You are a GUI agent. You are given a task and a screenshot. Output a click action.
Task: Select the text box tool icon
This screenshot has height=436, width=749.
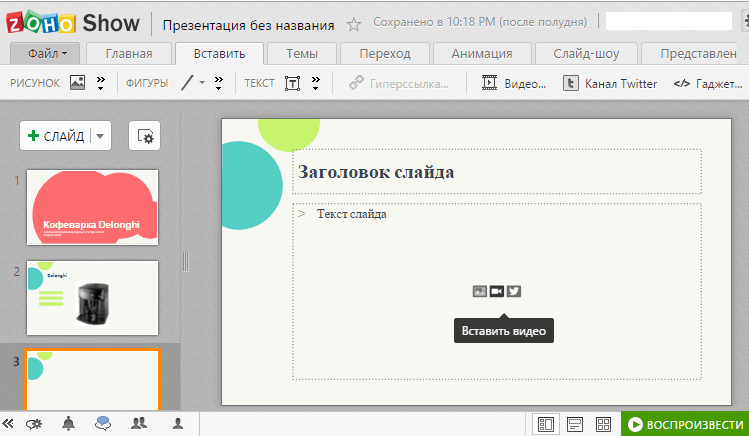click(x=293, y=84)
